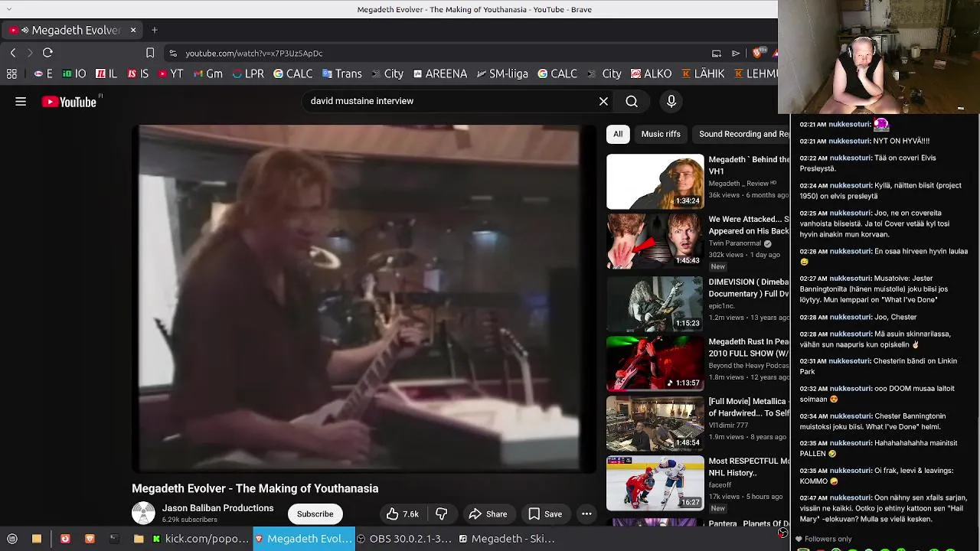Click the video player area
980x551 pixels.
point(364,298)
